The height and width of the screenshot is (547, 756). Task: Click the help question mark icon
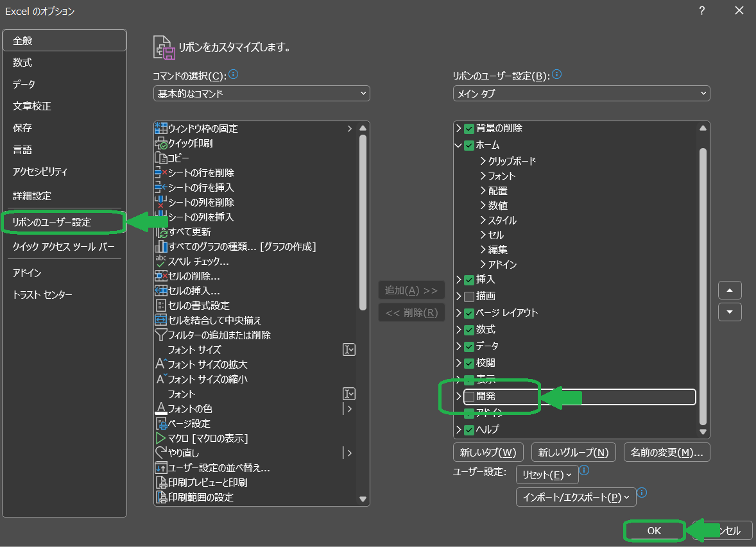click(702, 11)
